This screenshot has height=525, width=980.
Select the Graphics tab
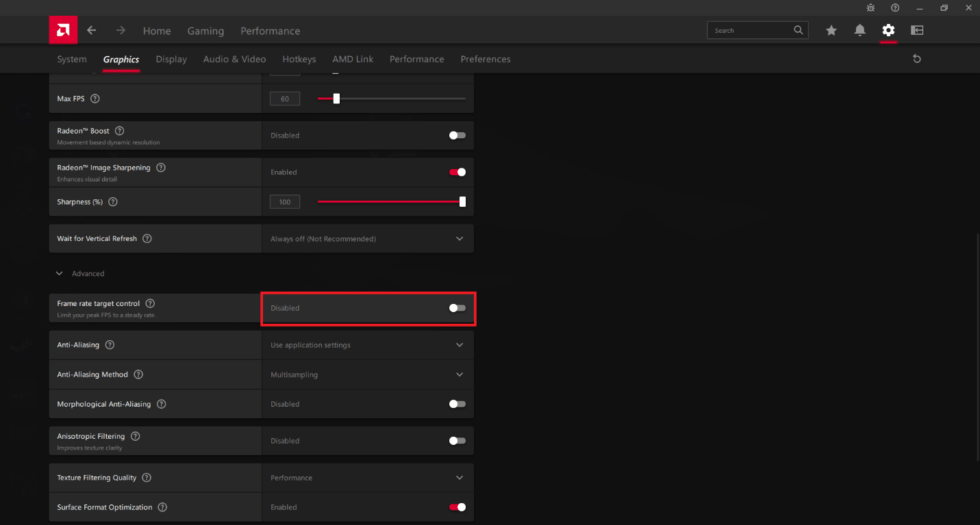(x=121, y=59)
